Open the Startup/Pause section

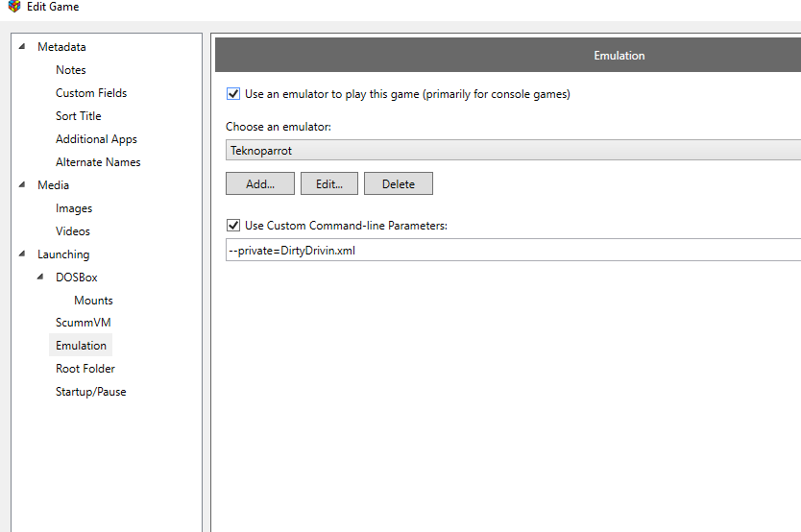(x=90, y=392)
